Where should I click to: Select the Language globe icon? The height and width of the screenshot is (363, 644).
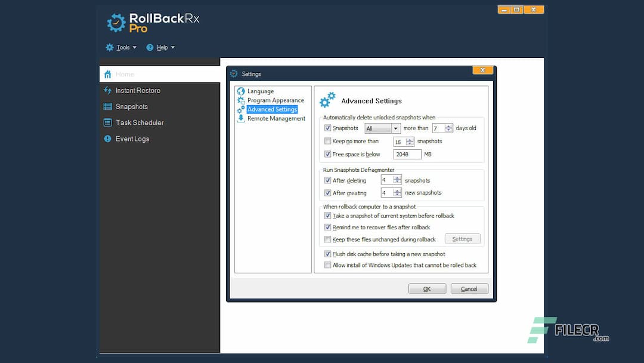point(242,91)
